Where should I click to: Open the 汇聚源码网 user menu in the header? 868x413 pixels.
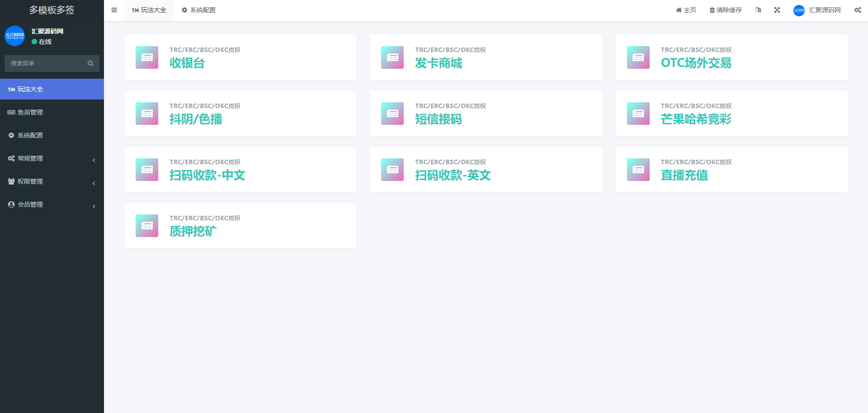(817, 10)
